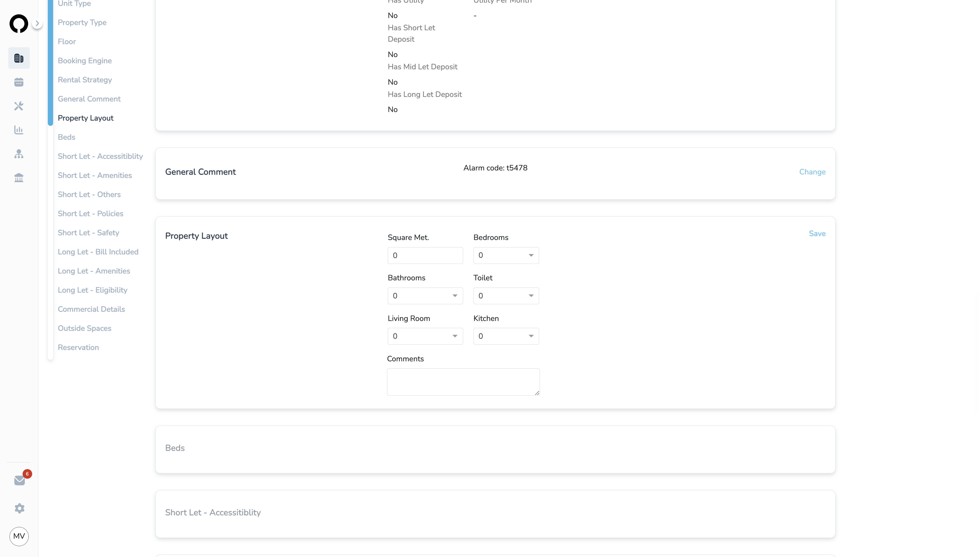Screen dimensions: 980x557
Task: Go to Short Let - Policies
Action: [x=91, y=214]
